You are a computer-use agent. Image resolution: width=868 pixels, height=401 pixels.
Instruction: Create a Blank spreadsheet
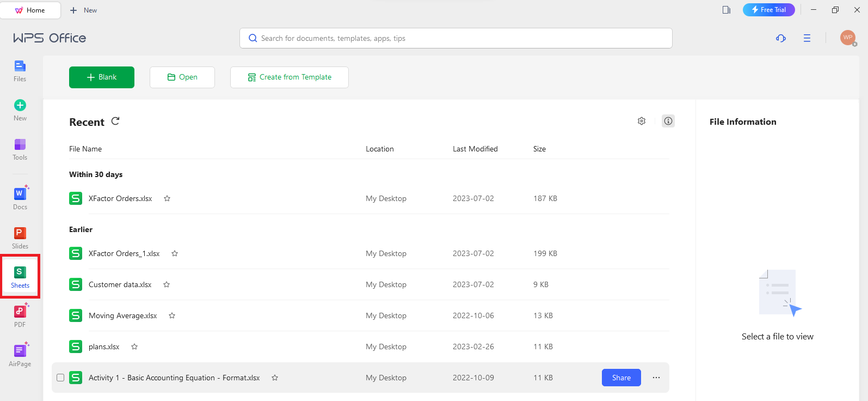(102, 77)
